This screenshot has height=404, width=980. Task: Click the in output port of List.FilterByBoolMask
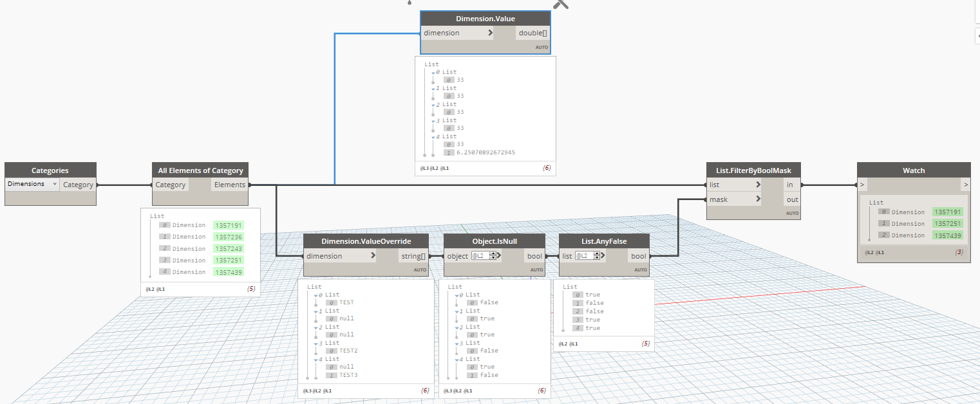tap(792, 185)
